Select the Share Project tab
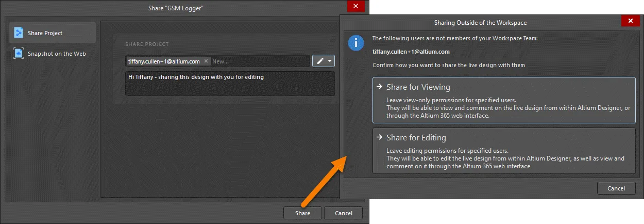 point(53,33)
